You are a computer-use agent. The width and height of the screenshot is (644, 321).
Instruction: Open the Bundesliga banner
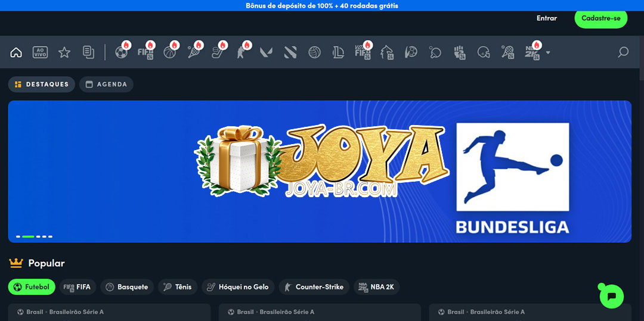point(320,172)
